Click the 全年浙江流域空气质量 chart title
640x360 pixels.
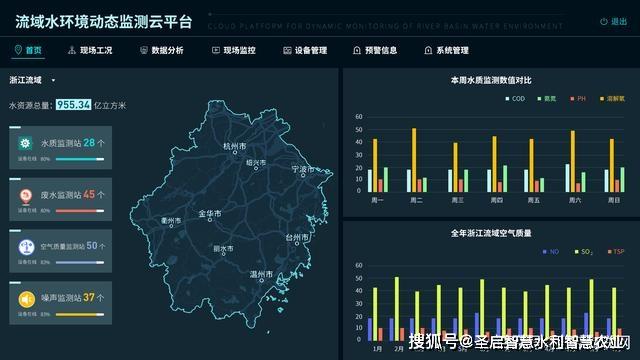(x=491, y=233)
